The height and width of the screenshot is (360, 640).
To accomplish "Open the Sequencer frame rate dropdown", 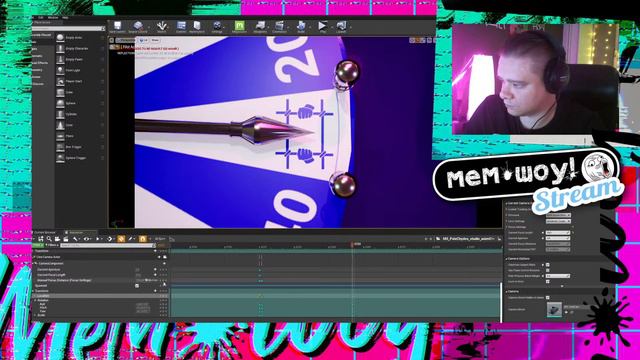I will [161, 239].
